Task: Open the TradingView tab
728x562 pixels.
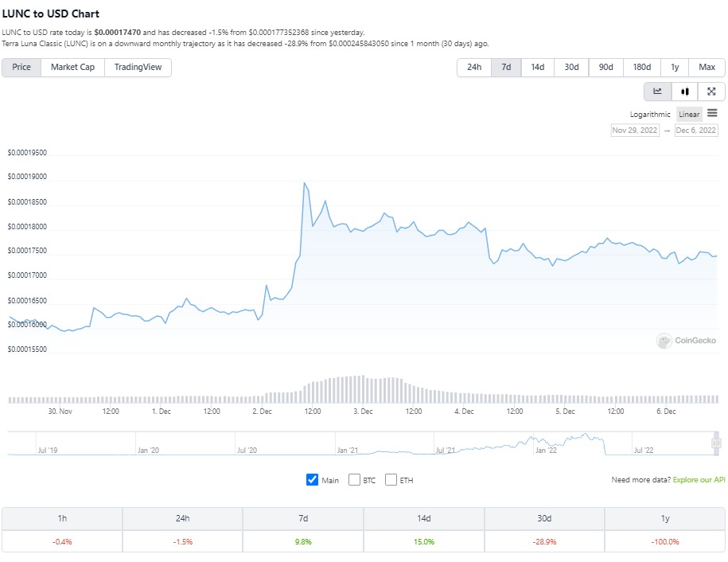Action: point(138,68)
